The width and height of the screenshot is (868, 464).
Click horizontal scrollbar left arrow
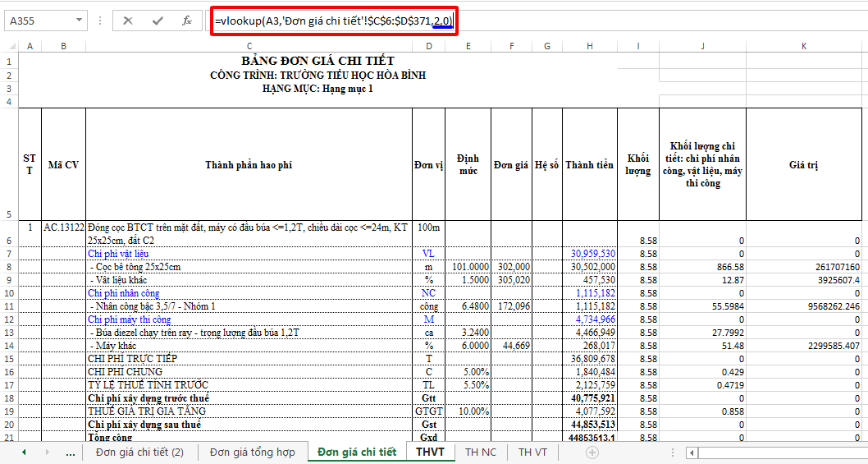[692, 453]
